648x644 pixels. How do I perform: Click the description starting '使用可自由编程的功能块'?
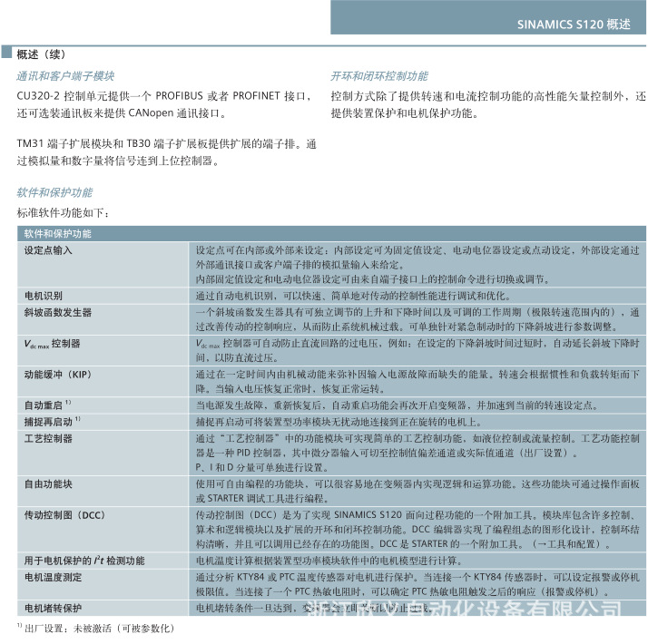[417, 491]
